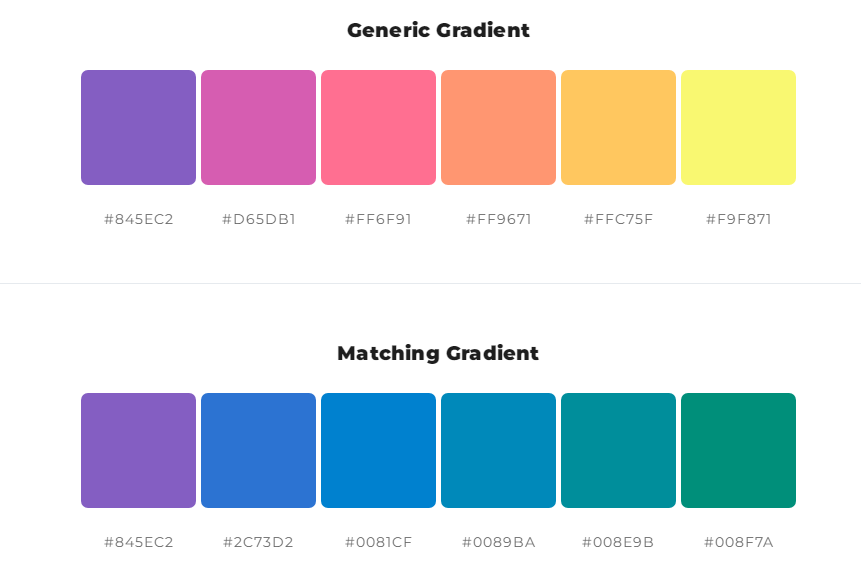The image size is (861, 570).
Task: Pick the pink #FF6F91 color swatch
Action: 378,127
